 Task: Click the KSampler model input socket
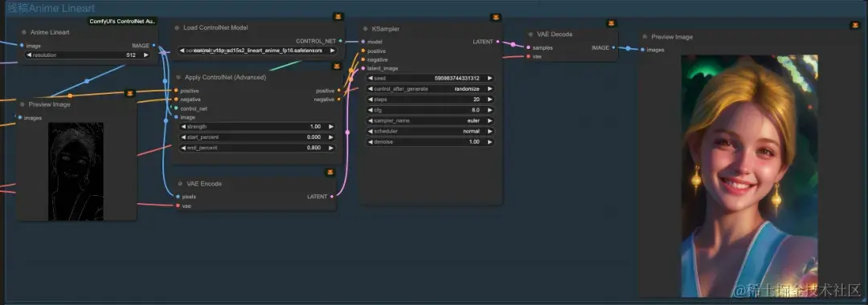click(363, 42)
